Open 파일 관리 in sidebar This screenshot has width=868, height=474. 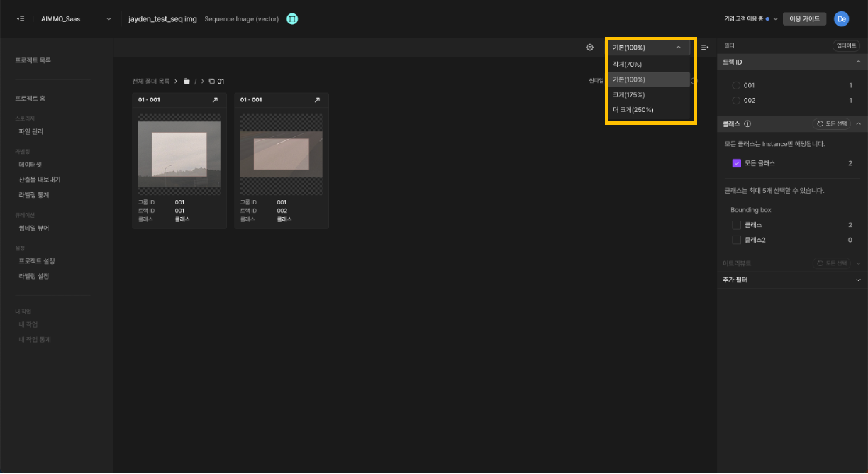point(31,132)
